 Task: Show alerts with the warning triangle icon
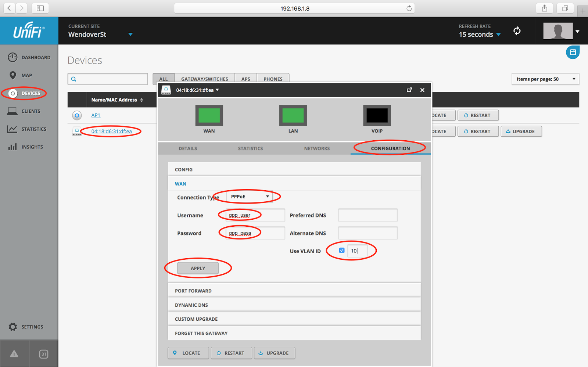(x=14, y=354)
